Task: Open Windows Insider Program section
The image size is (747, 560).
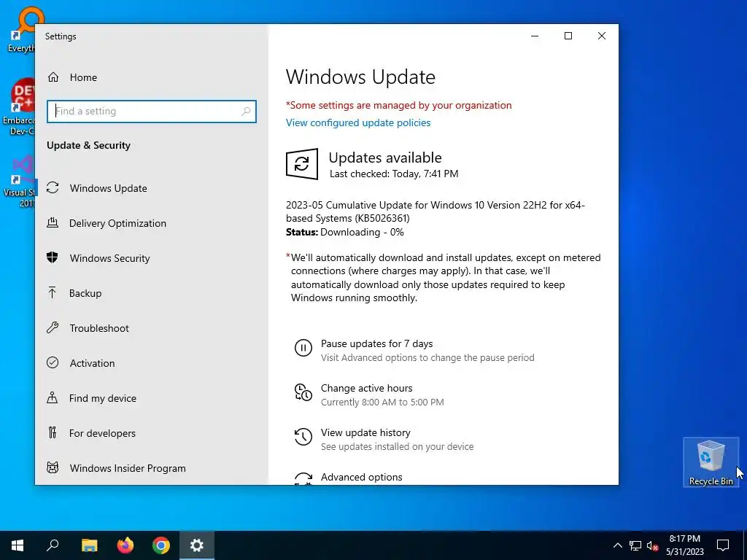Action: [x=152, y=468]
